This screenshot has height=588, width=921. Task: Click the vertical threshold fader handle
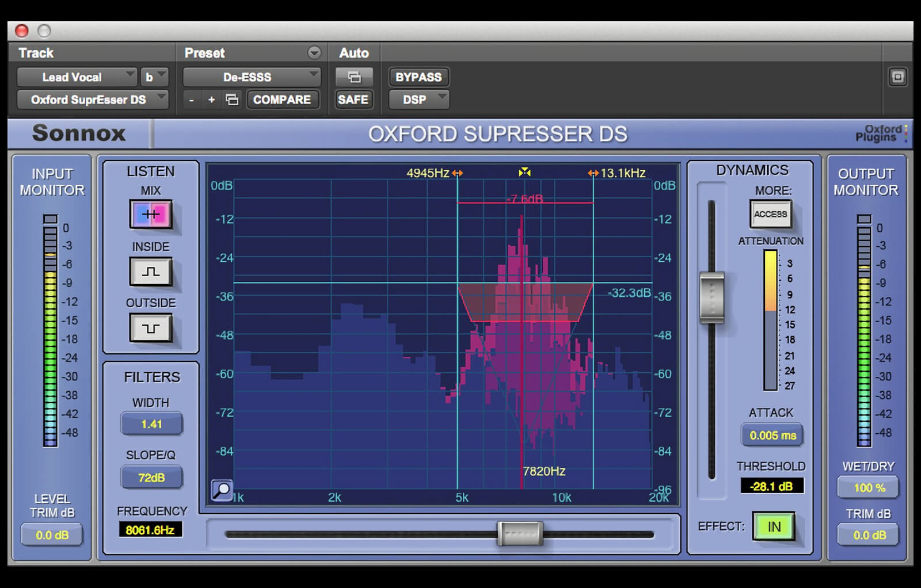711,297
